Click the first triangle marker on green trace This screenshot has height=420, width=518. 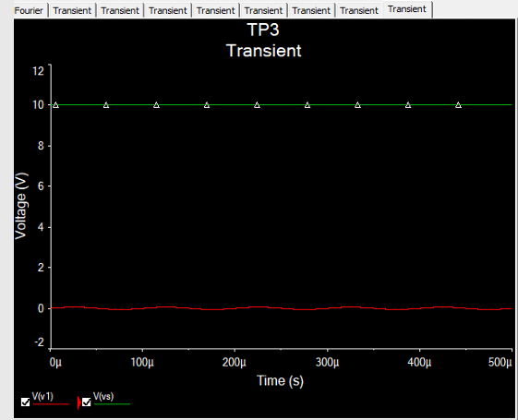(x=55, y=105)
